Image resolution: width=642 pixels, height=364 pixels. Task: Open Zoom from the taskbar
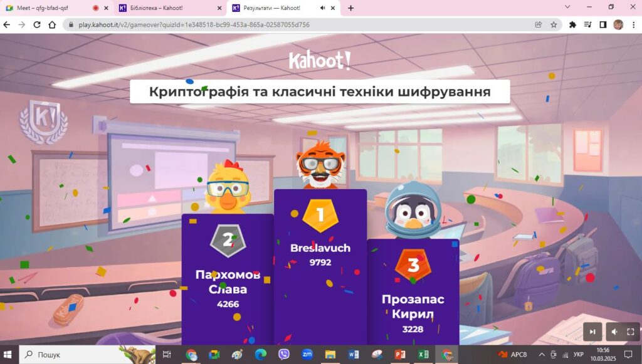click(307, 355)
